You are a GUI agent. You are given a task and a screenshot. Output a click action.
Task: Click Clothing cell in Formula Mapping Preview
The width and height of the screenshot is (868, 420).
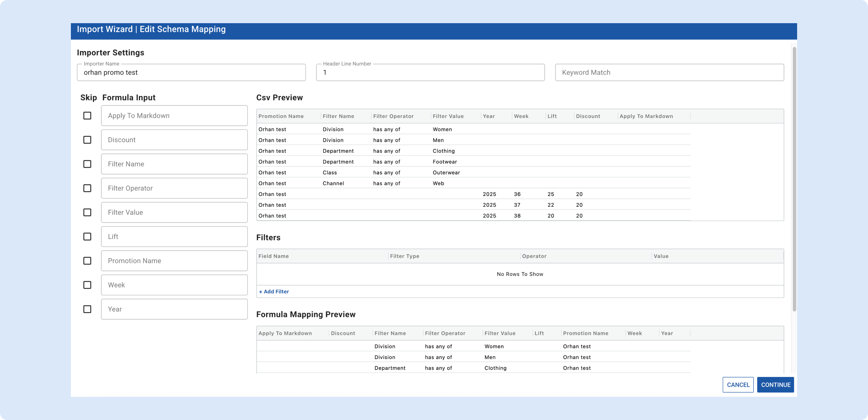click(x=495, y=368)
